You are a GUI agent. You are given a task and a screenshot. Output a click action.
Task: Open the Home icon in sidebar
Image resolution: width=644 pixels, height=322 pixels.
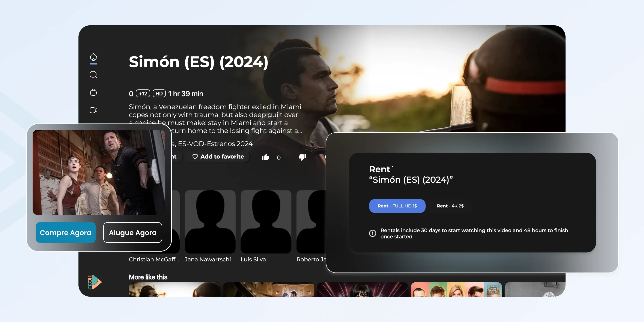(93, 57)
